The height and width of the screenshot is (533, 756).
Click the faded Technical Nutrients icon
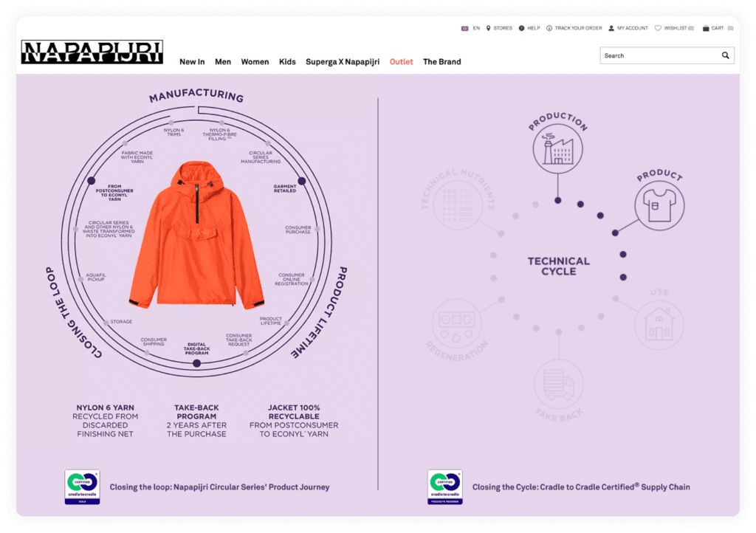(x=458, y=205)
